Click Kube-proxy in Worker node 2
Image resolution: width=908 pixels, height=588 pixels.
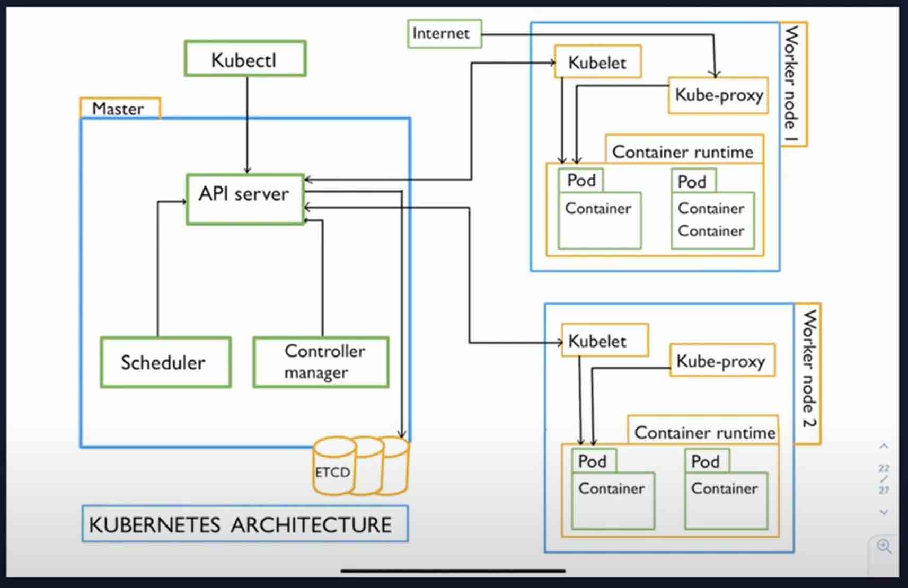(x=722, y=361)
